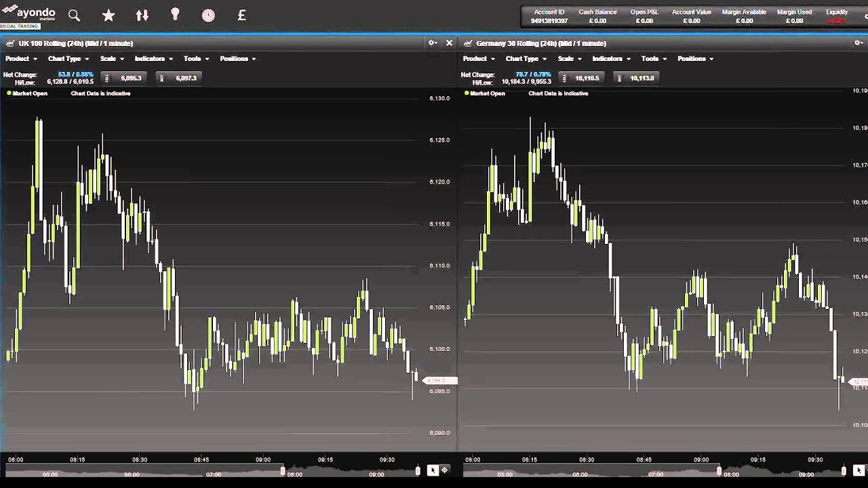The width and height of the screenshot is (868, 488).
Task: Click the Account ID value in header
Action: click(x=549, y=21)
